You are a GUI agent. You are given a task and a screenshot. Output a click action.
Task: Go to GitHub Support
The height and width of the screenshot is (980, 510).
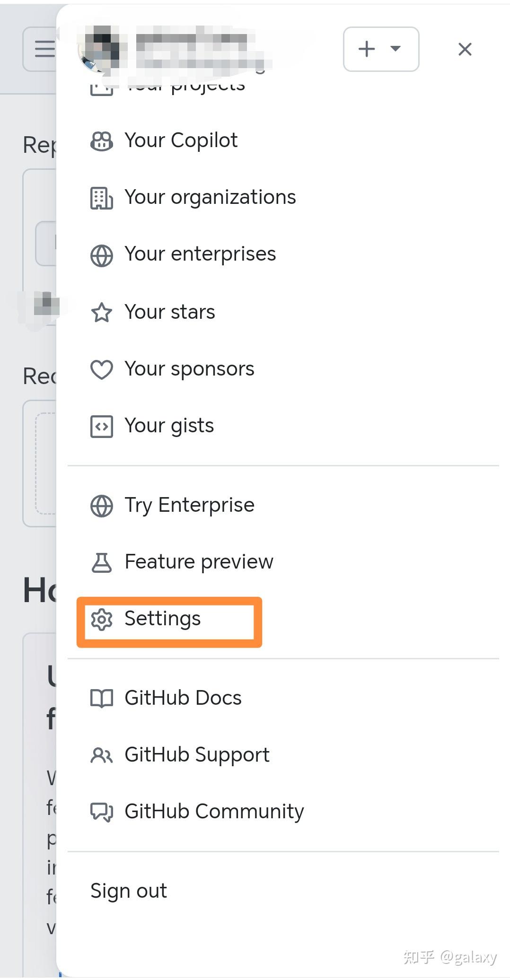pyautogui.click(x=196, y=755)
